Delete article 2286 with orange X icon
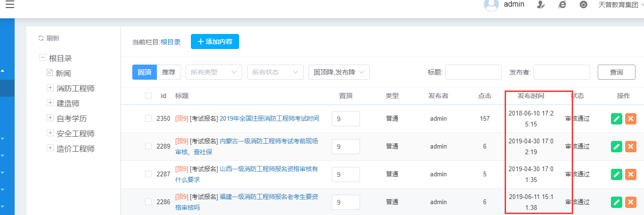This screenshot has height=215, width=644. click(630, 202)
